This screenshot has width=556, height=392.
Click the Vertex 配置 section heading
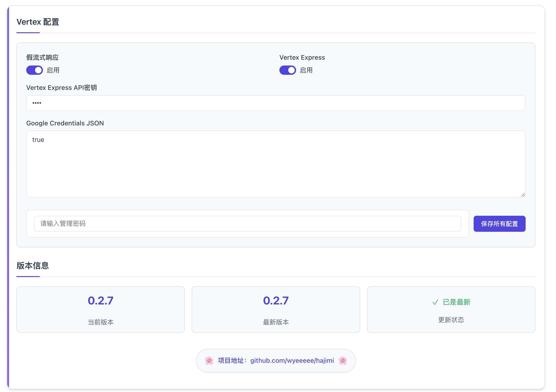pos(38,22)
